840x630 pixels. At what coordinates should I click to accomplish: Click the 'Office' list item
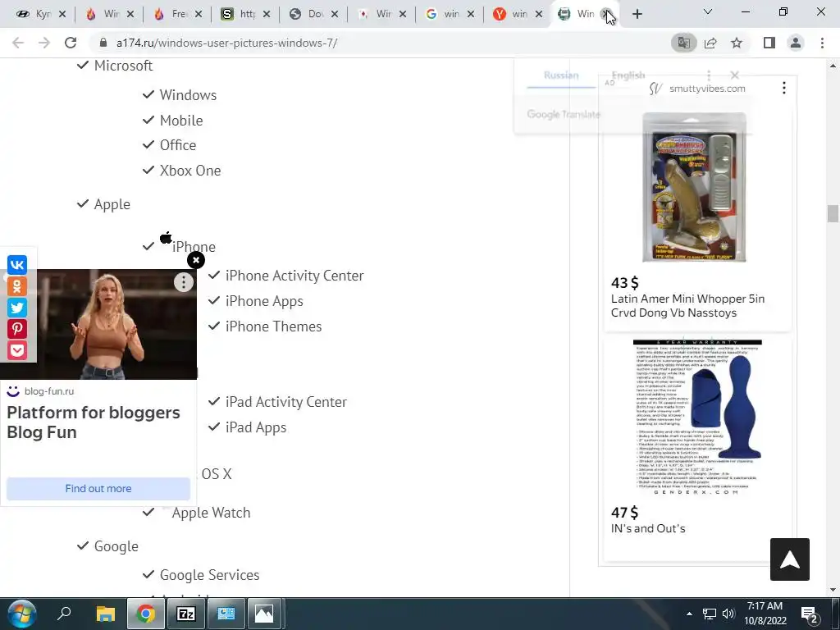coord(178,145)
